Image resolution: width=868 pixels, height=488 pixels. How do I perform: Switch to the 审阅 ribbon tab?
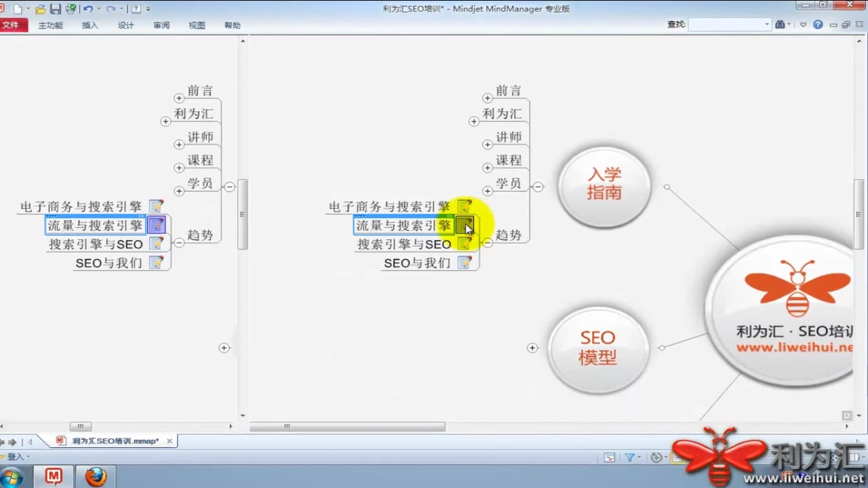point(161,25)
